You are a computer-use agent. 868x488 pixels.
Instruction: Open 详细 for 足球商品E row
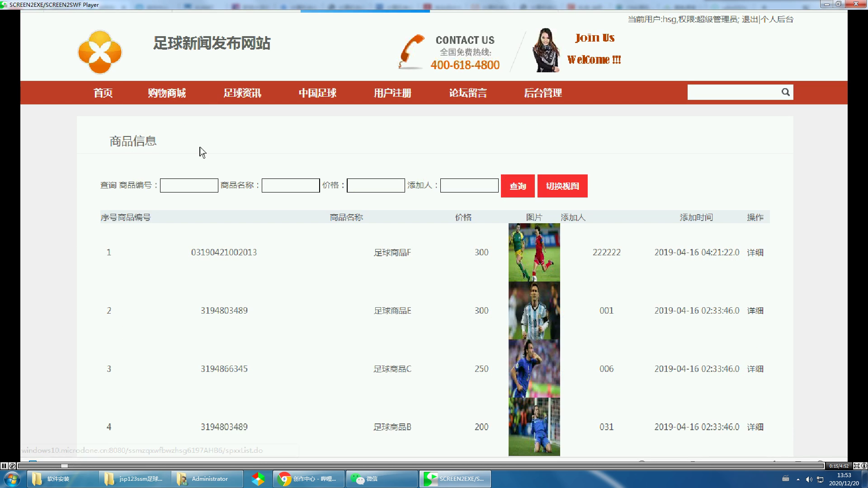755,311
